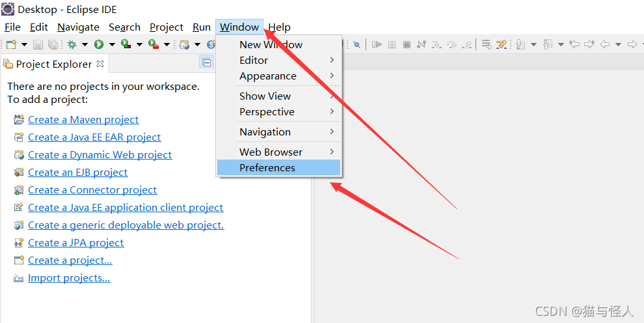Screen dimensions: 644x323
Task: Open the Back history dropdown arrow
Action: tap(618, 44)
